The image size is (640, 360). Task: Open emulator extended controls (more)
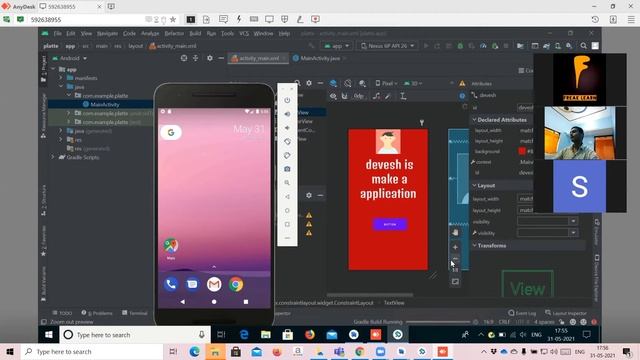tap(287, 238)
